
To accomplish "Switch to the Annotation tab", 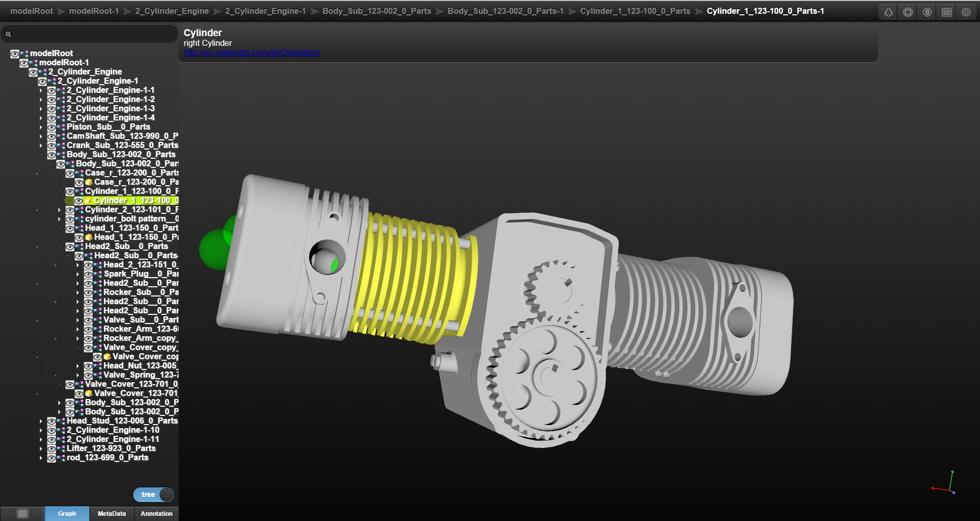I will click(157, 513).
